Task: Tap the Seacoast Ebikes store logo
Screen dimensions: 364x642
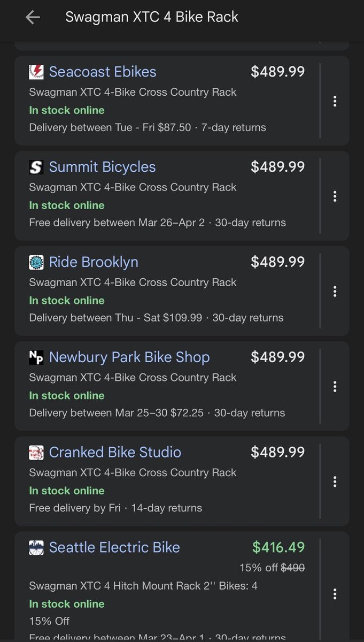Action: point(36,72)
